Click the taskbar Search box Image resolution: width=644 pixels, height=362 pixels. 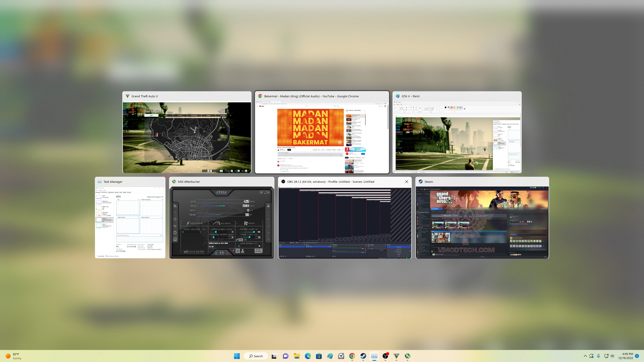[x=256, y=356]
